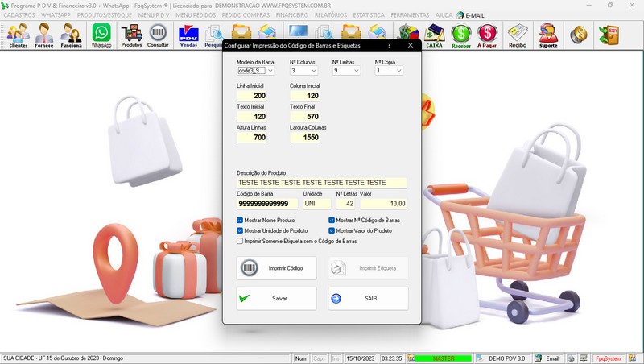Open the FINANCEIRO menu
The image size is (644, 364).
pyautogui.click(x=291, y=14)
